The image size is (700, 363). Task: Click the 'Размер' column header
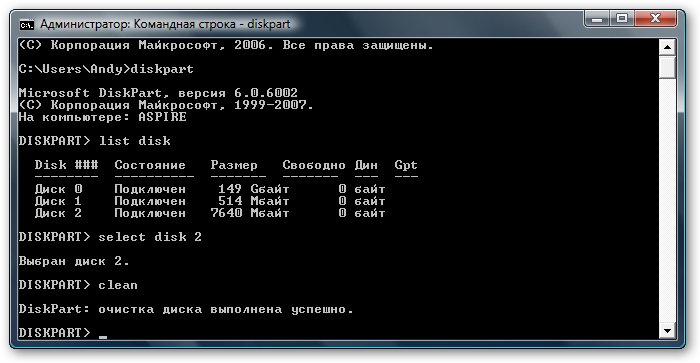click(234, 165)
